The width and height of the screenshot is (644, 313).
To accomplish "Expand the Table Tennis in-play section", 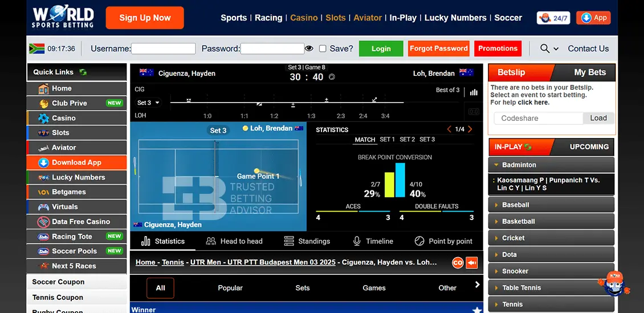I will (x=551, y=288).
